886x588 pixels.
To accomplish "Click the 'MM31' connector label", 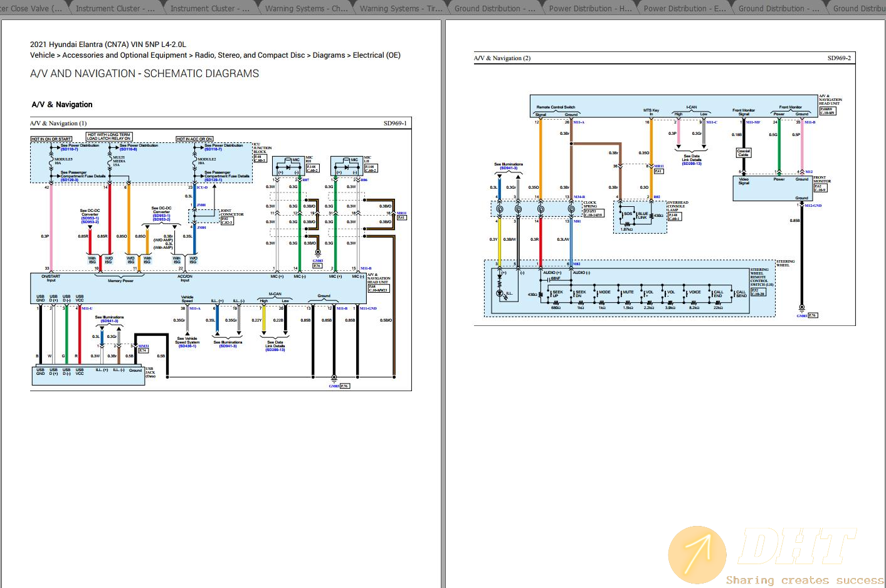I will click(x=144, y=346).
